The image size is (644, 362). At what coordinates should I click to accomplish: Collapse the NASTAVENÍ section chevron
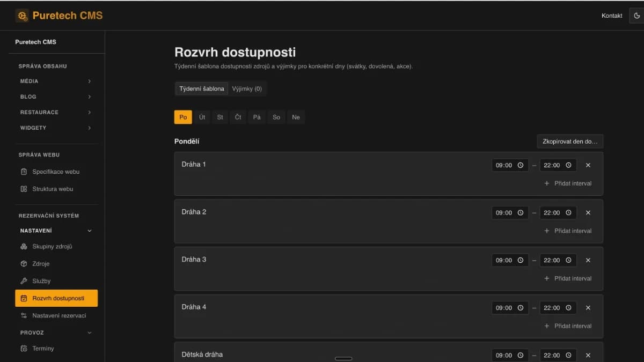90,231
